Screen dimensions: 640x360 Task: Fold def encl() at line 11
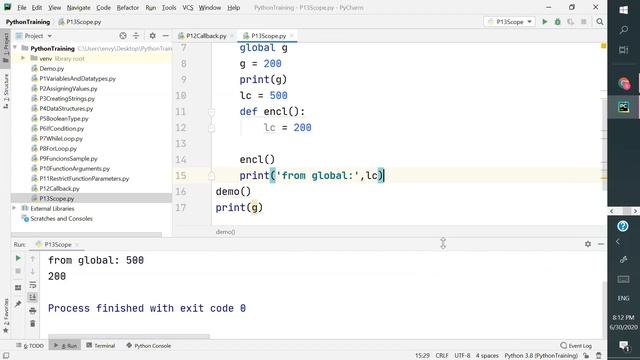(x=211, y=112)
